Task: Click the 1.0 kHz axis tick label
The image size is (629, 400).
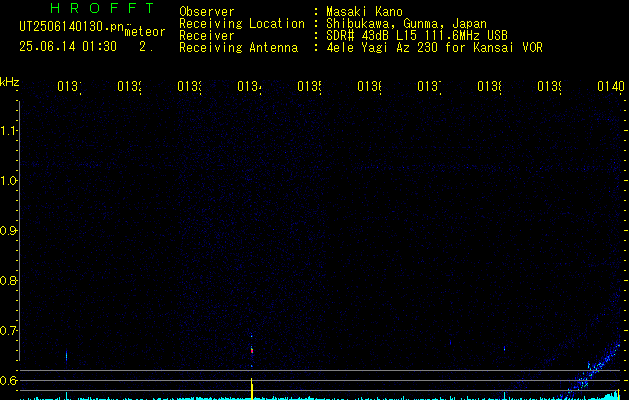Action: 8,181
